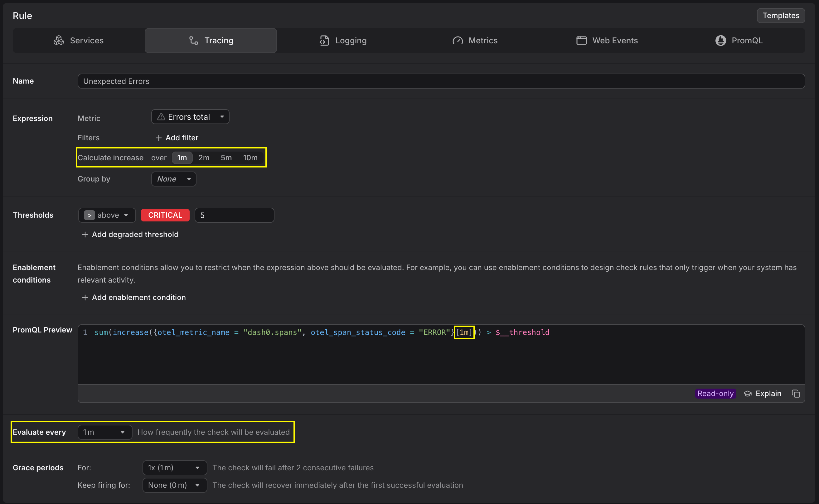Open the Group by None dropdown
819x504 pixels.
coord(174,179)
